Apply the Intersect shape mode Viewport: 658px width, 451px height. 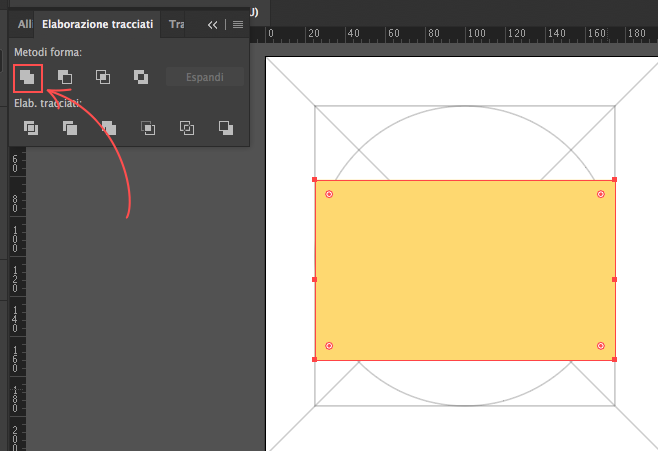(103, 77)
